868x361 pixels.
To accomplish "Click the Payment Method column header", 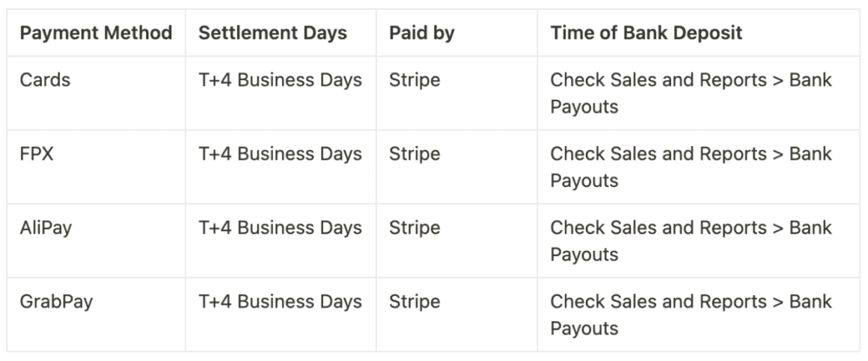I will pos(96,33).
